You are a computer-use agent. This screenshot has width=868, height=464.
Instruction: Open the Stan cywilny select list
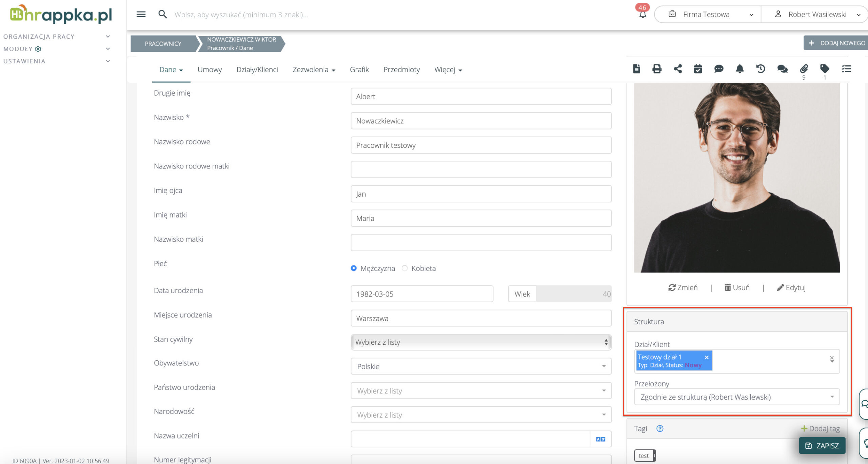point(481,342)
